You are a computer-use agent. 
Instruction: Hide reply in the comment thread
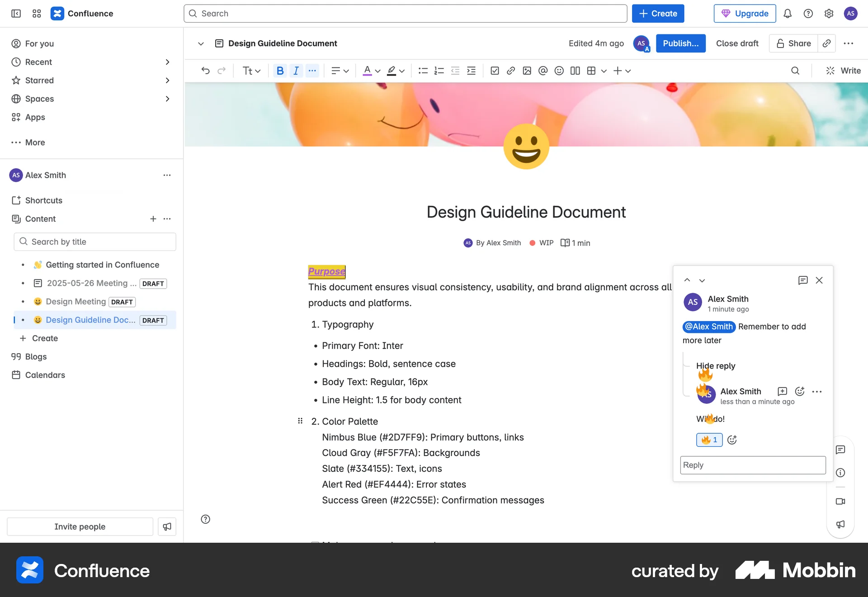click(x=715, y=366)
